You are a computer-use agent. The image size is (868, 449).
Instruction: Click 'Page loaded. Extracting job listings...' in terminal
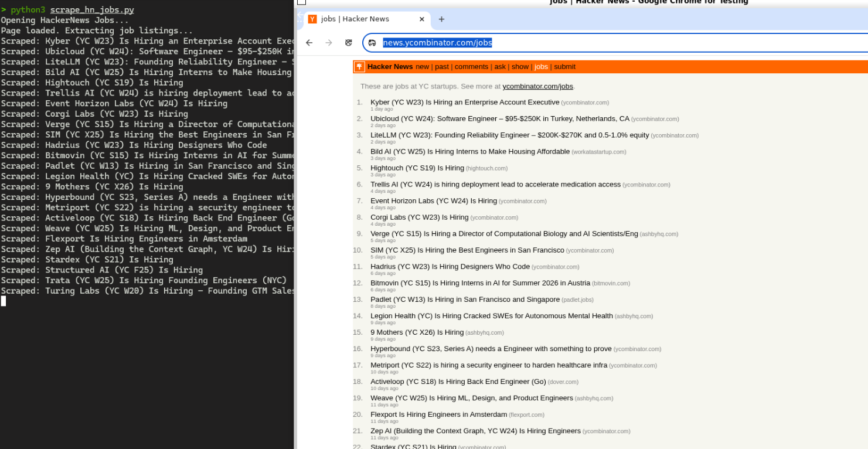(x=97, y=30)
